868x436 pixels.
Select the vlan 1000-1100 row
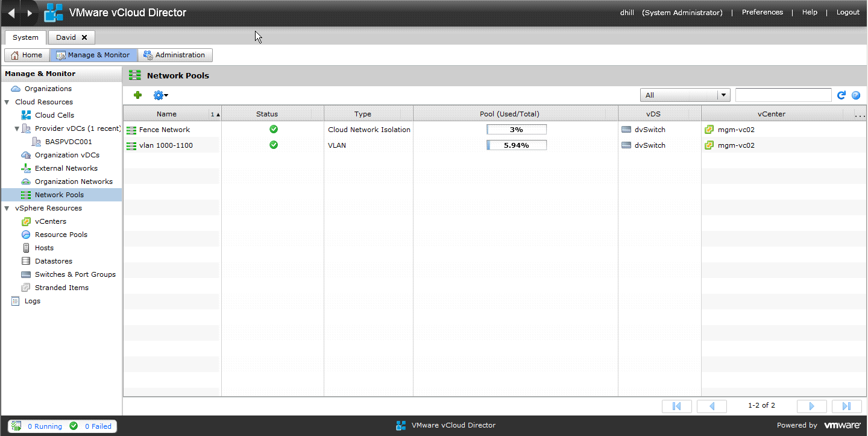tap(495, 145)
